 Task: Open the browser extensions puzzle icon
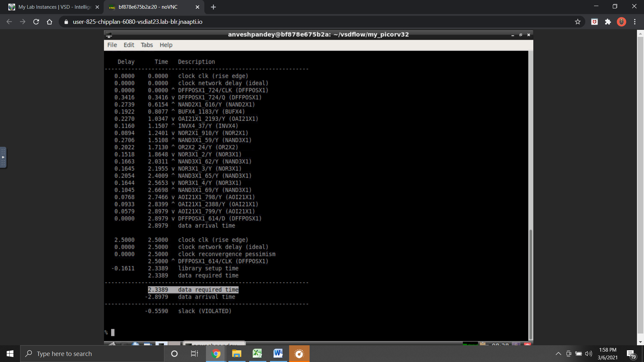click(x=608, y=22)
